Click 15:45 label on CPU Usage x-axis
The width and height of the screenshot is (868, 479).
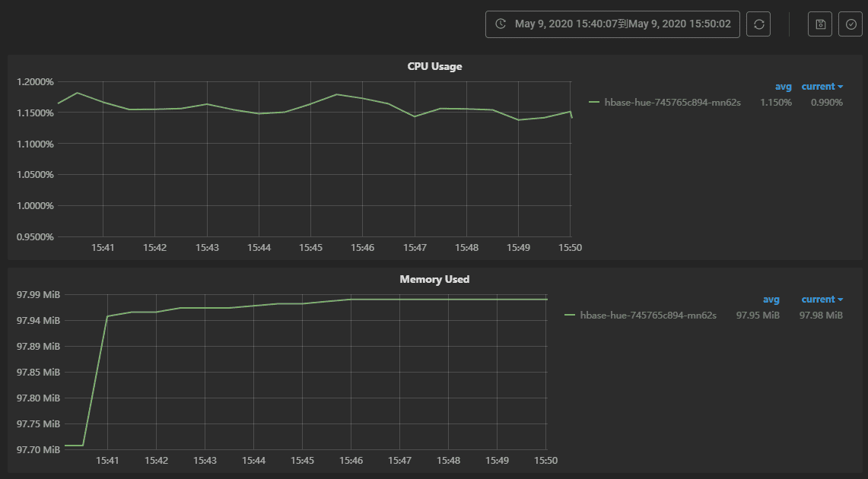click(310, 248)
